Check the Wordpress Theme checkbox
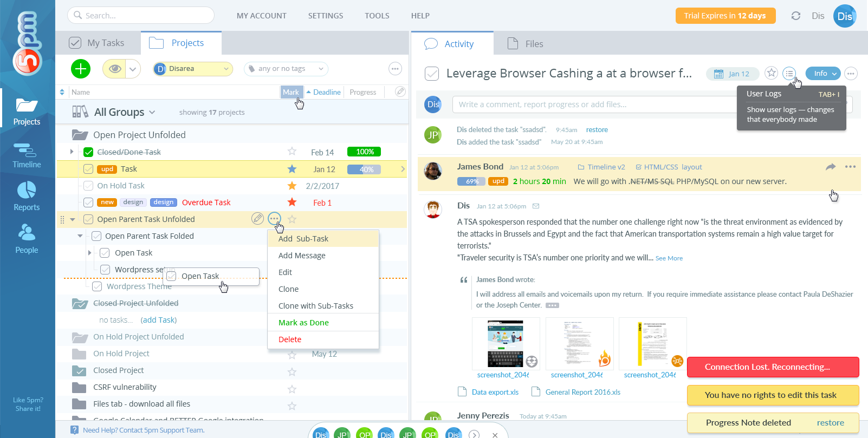Viewport: 868px width, 438px height. (x=97, y=286)
